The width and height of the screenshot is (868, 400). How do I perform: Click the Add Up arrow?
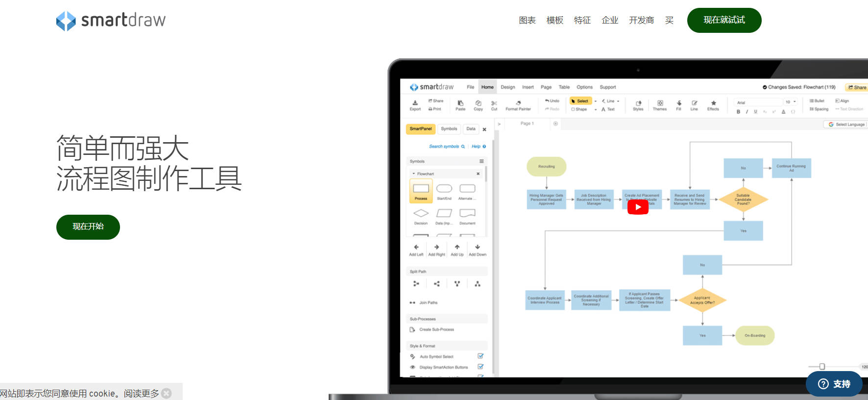[457, 250]
